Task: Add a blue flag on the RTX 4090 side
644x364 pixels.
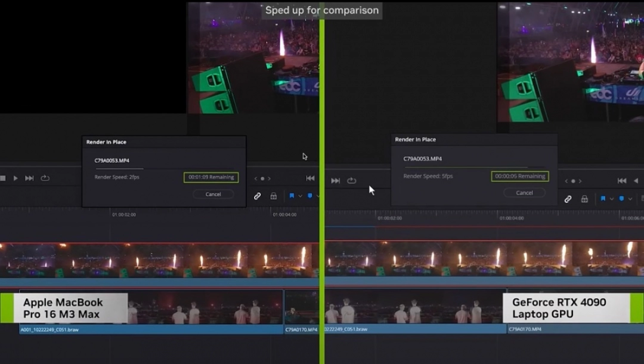Action: (x=603, y=199)
